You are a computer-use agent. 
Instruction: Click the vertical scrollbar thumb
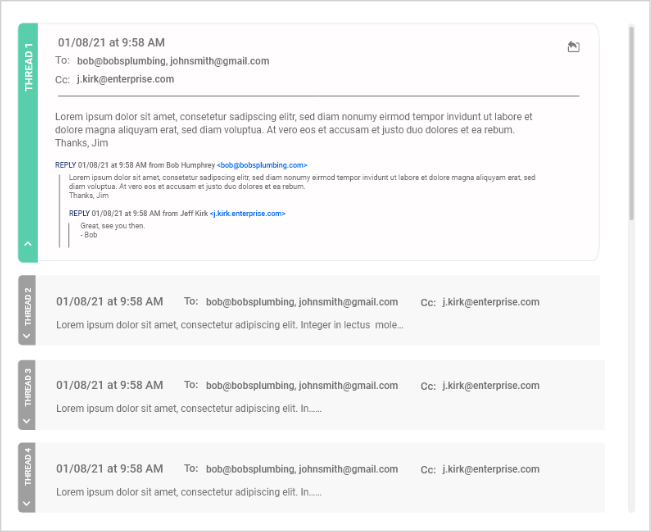coord(631,120)
